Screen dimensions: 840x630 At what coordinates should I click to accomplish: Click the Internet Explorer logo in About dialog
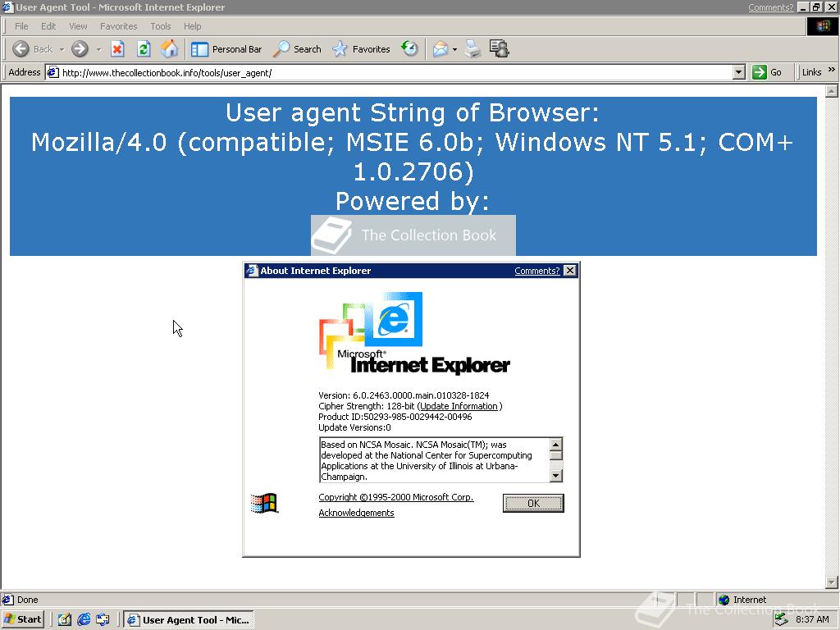click(414, 333)
